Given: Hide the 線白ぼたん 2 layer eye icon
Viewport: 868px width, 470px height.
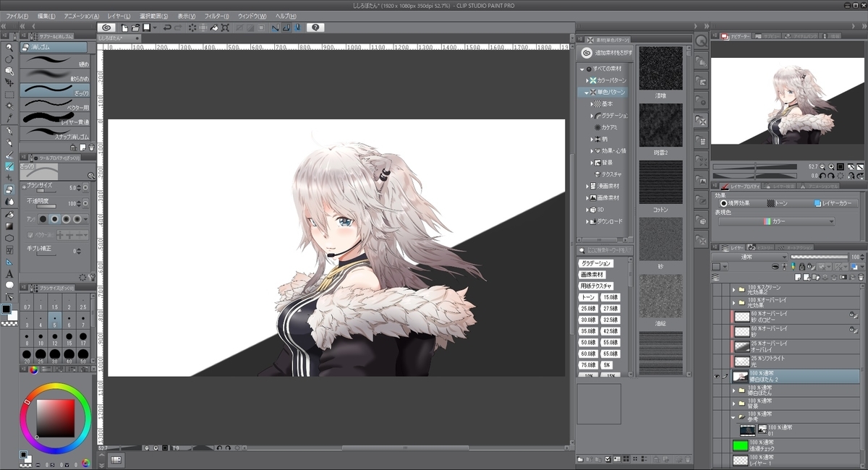Looking at the screenshot, I should 717,376.
